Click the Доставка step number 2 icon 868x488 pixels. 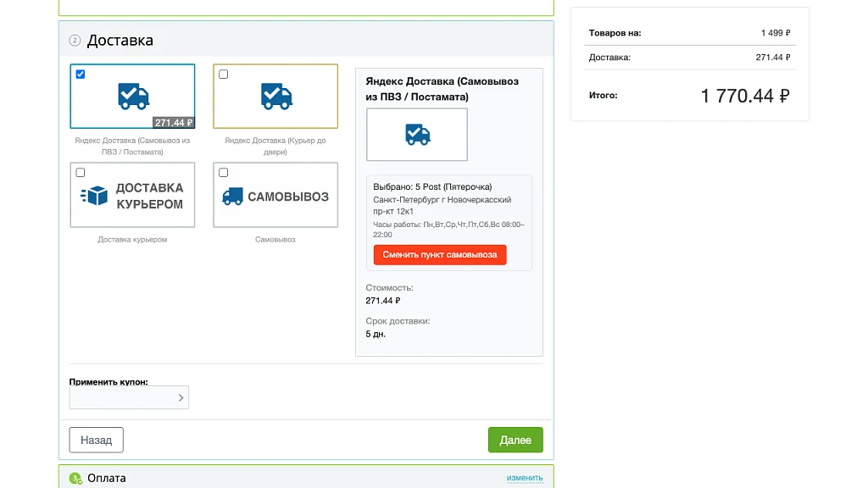tap(75, 41)
